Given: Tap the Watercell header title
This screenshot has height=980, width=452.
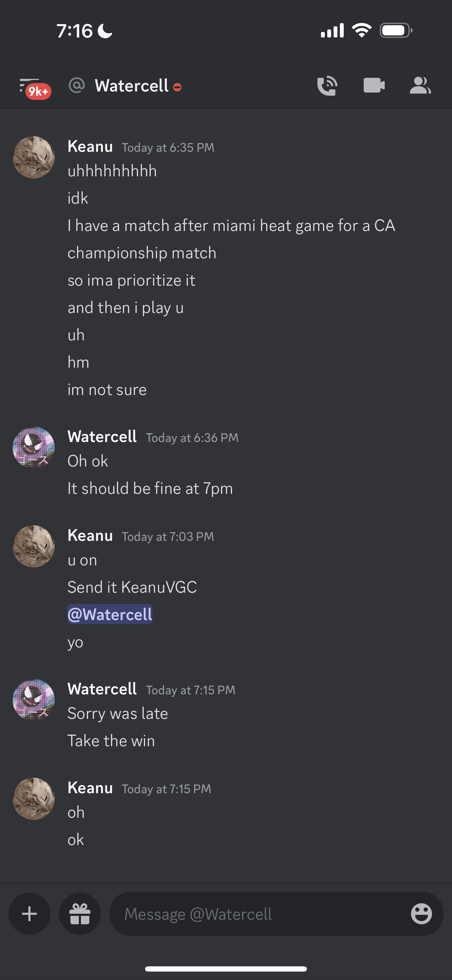Looking at the screenshot, I should (132, 86).
